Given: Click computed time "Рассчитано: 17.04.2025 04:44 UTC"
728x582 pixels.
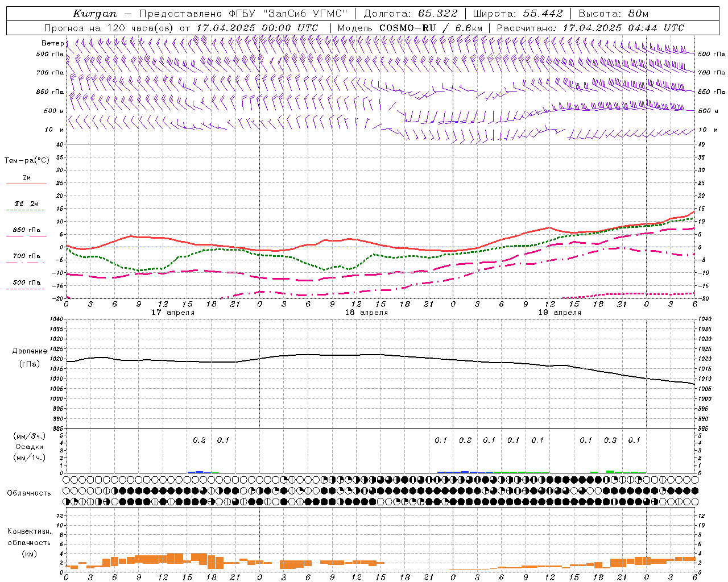Looking at the screenshot, I should [590, 28].
